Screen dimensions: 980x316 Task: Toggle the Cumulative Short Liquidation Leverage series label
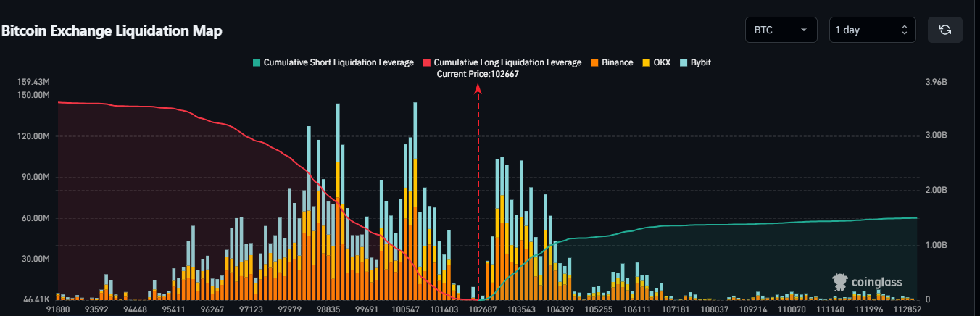(x=338, y=62)
